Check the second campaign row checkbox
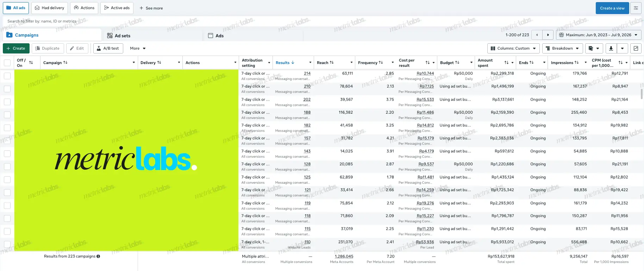644x271 pixels. coord(7,89)
